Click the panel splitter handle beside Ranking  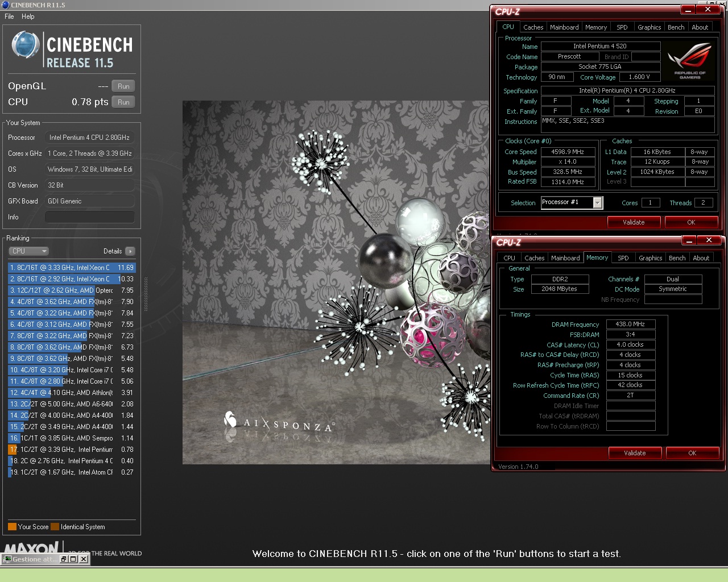click(x=146, y=294)
